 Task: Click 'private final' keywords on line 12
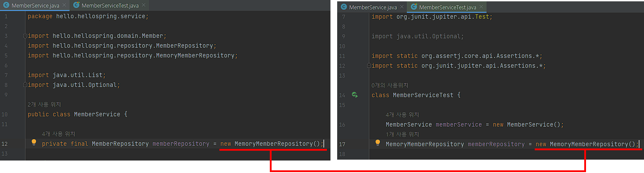tap(65, 144)
